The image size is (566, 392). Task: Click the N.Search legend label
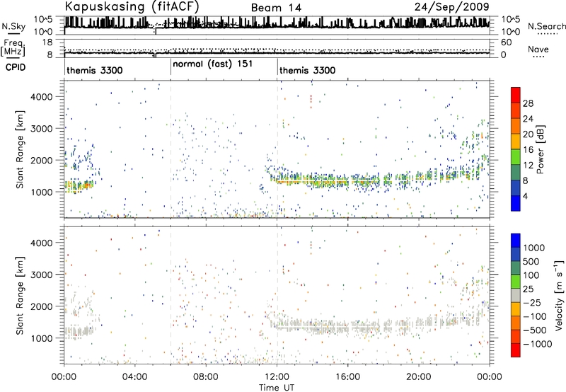pos(546,26)
